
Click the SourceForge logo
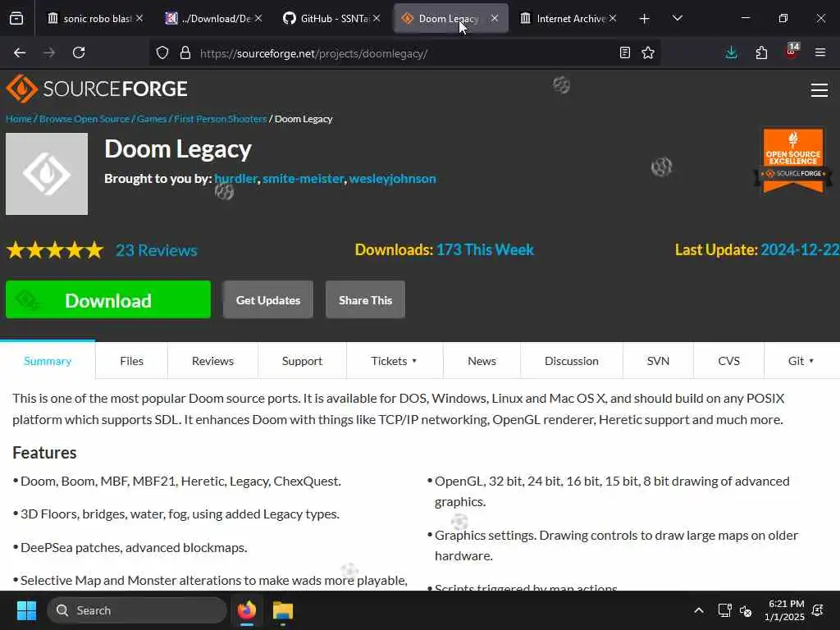(97, 89)
